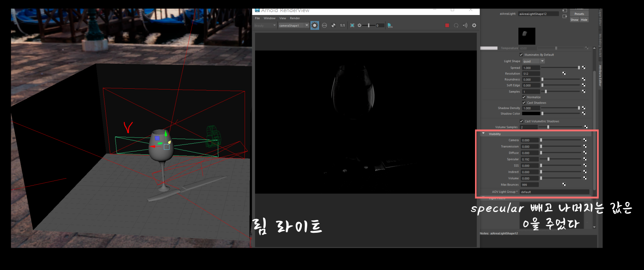Toggle the Normalize checkbox
Image resolution: width=644 pixels, height=270 pixels.
coord(524,97)
